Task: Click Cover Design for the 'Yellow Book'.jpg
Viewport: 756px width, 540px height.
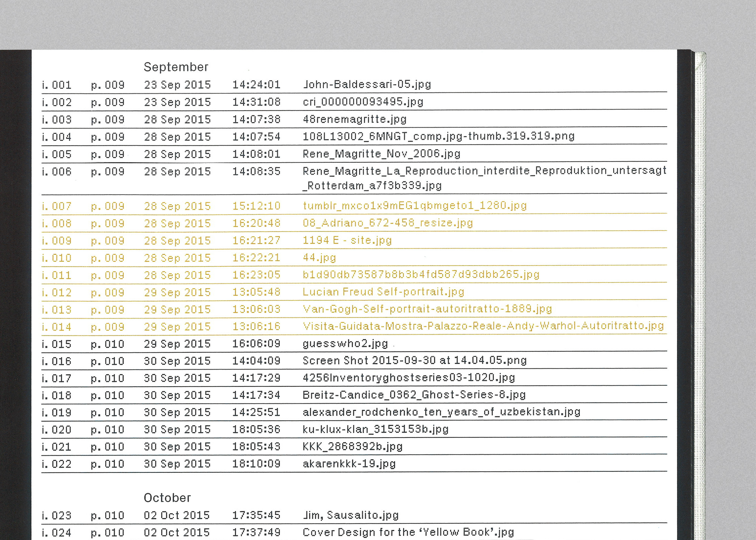Action: [408, 532]
